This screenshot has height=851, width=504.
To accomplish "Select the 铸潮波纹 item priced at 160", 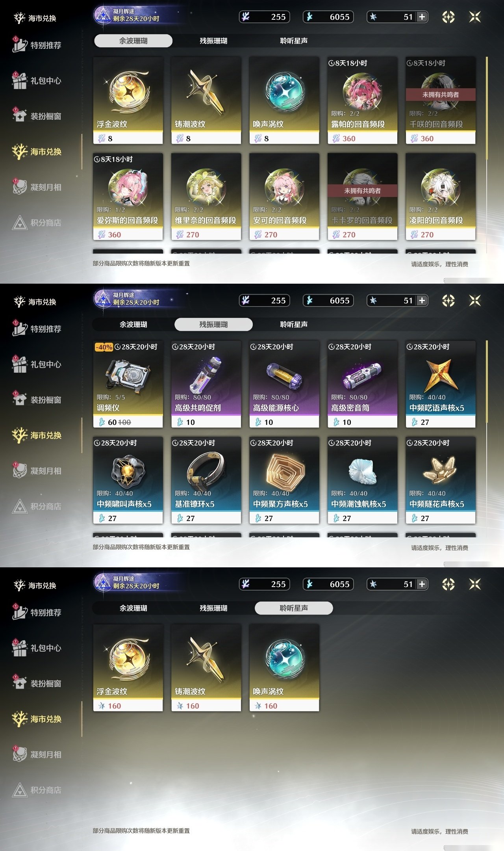I will [x=206, y=668].
